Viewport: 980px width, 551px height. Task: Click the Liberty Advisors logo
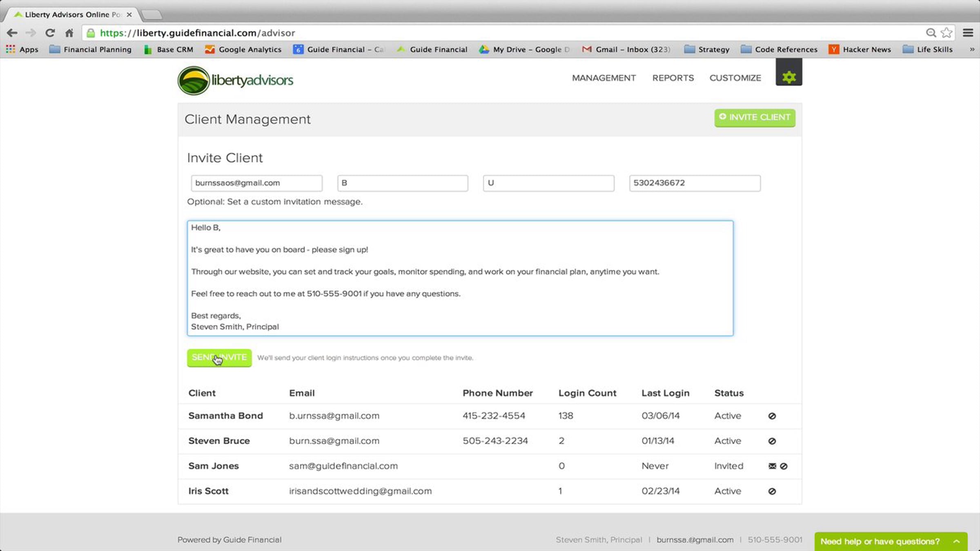click(235, 80)
